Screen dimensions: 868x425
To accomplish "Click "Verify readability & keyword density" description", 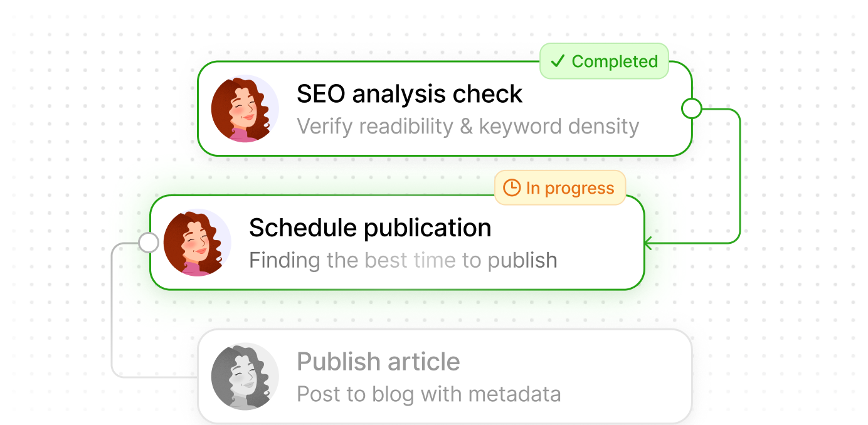I will pyautogui.click(x=468, y=127).
